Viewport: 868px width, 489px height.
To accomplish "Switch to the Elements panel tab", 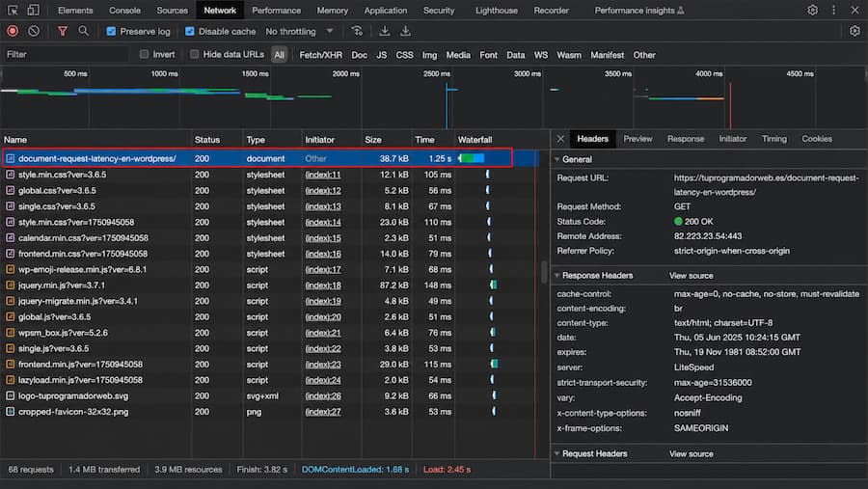I will click(75, 10).
